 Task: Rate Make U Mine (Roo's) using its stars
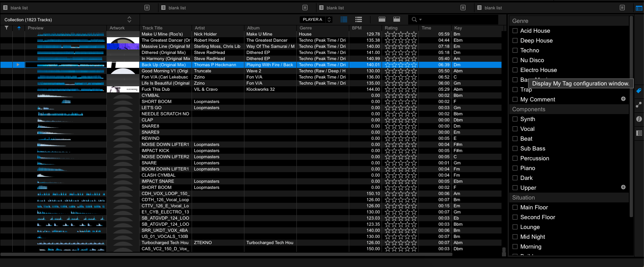click(x=401, y=34)
